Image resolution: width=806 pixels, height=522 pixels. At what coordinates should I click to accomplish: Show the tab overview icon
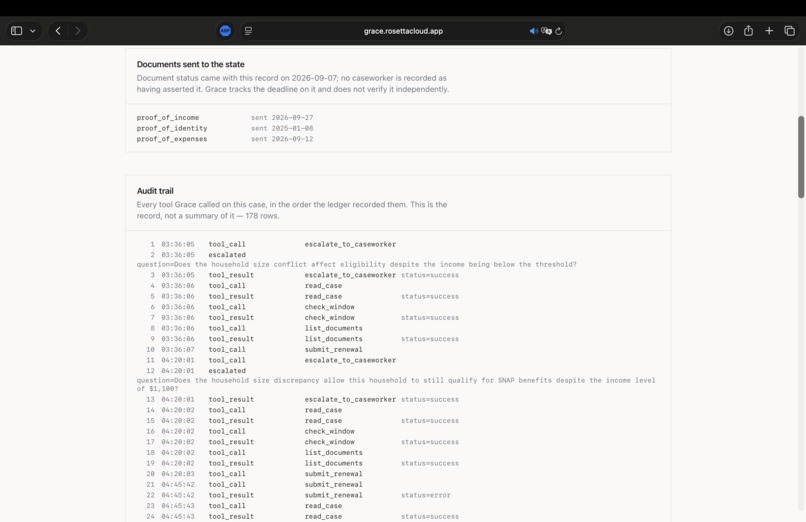[x=790, y=31]
